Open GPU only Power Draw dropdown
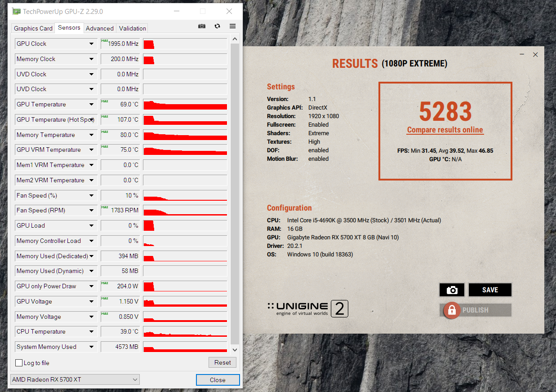The width and height of the screenshot is (556, 392). click(x=92, y=286)
